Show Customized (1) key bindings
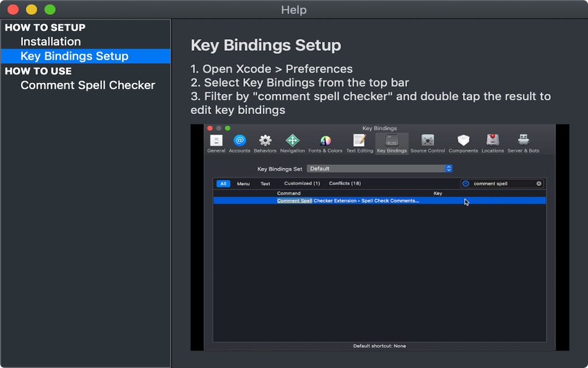Viewport: 588px width, 368px height. [x=302, y=183]
